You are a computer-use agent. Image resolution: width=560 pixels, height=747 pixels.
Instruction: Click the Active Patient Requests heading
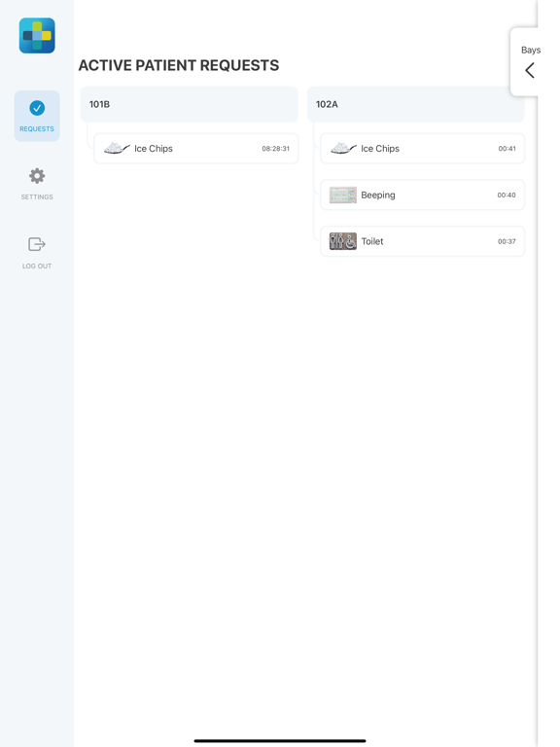[179, 66]
